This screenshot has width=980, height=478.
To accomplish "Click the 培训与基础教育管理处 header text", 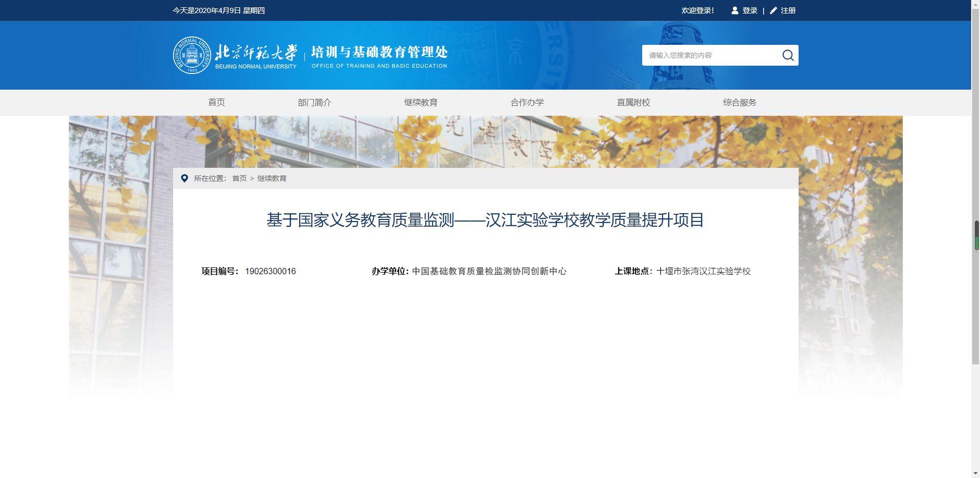I will (380, 52).
